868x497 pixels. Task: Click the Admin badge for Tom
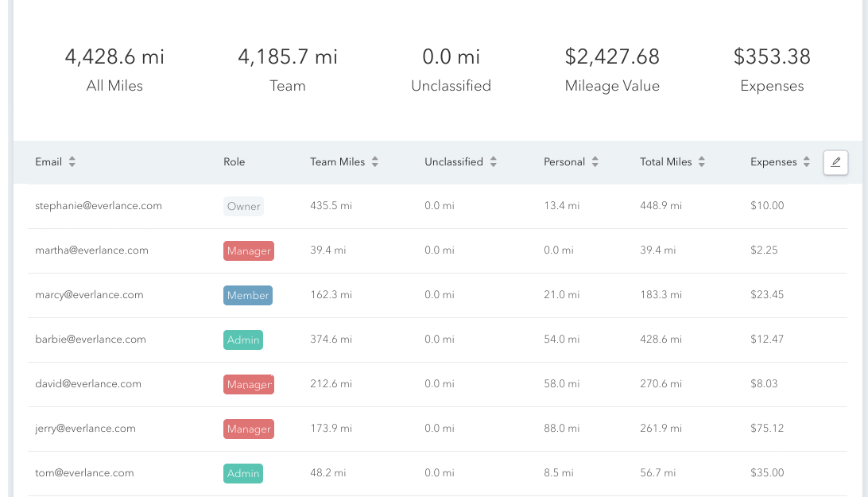[243, 474]
